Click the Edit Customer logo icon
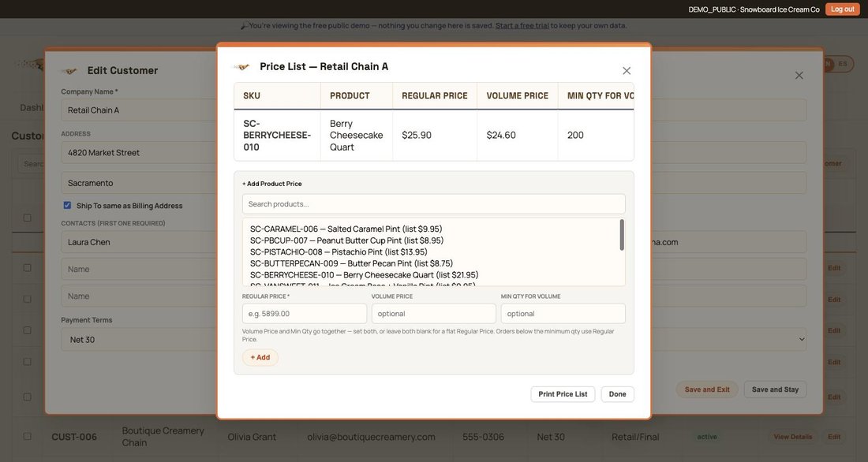This screenshot has width=868, height=462. click(x=69, y=71)
